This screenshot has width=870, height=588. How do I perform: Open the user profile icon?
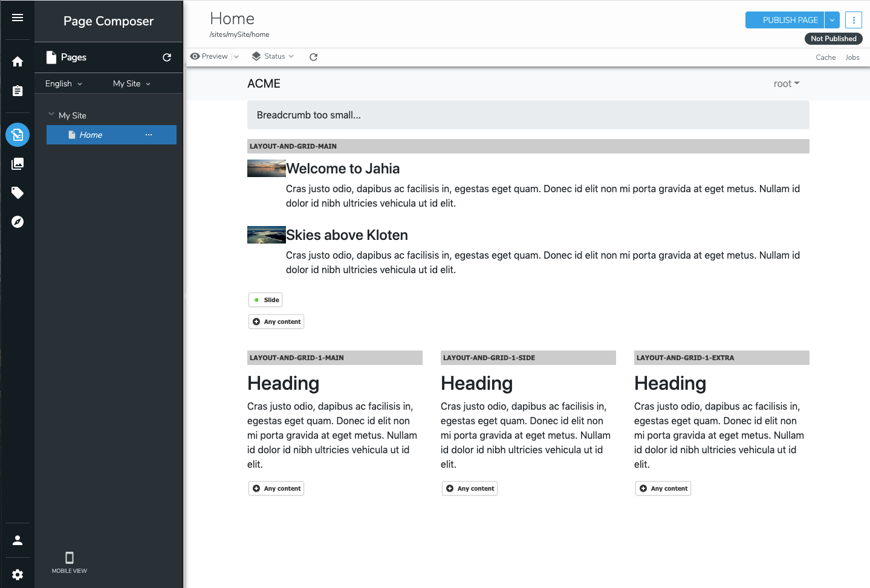pos(18,540)
